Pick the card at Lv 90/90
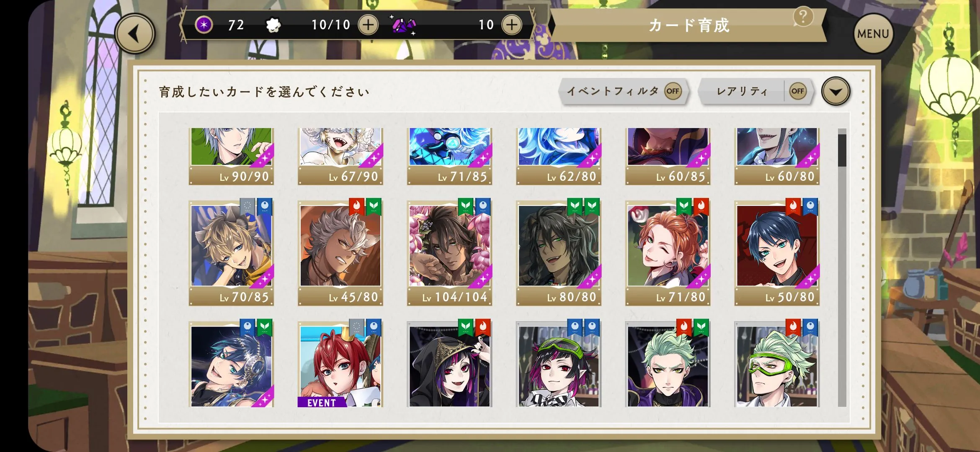This screenshot has height=452, width=980. (x=231, y=156)
